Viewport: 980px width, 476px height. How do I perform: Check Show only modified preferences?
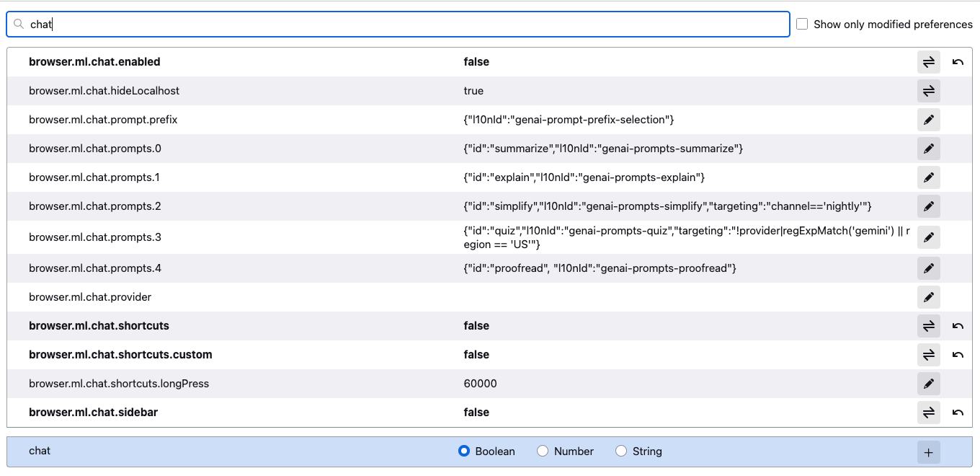(802, 25)
